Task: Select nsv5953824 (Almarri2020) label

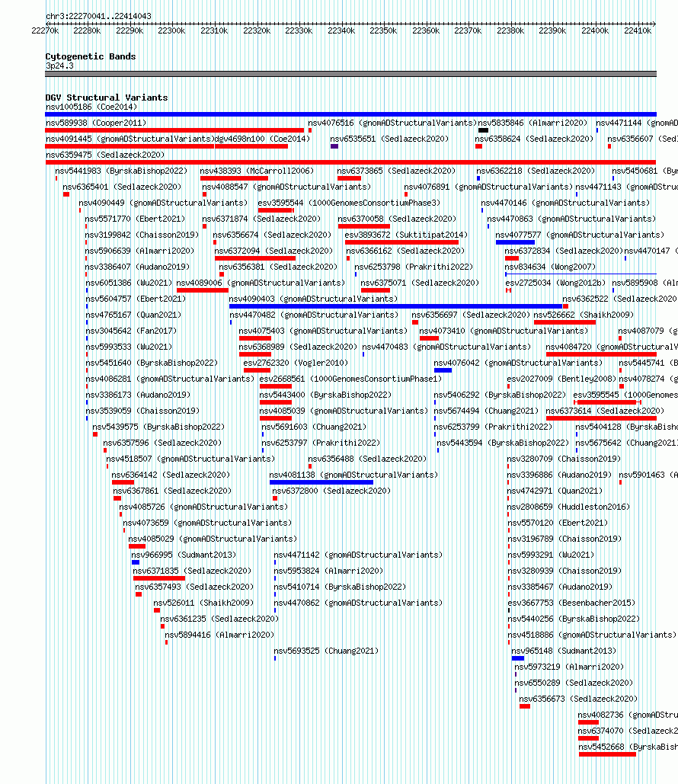Action: click(328, 571)
